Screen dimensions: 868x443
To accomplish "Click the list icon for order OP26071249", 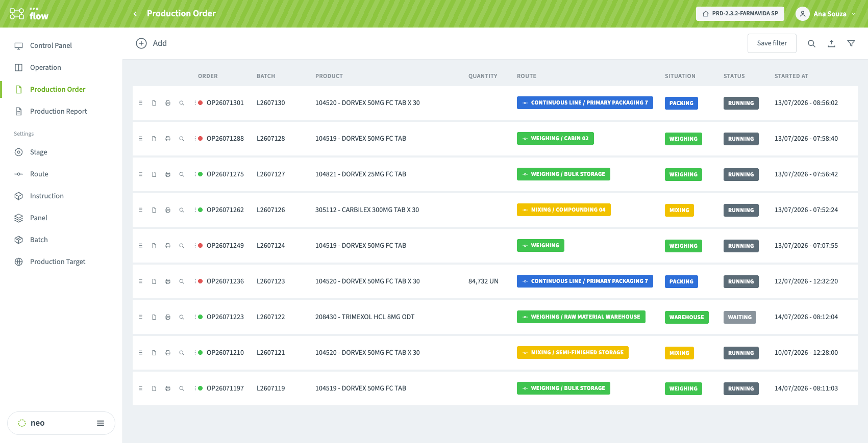I will (140, 246).
